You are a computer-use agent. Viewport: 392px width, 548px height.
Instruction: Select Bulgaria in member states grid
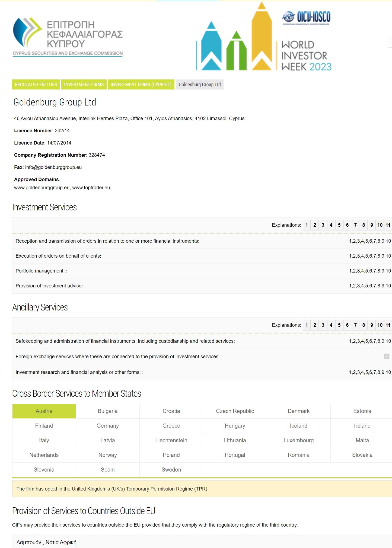[x=108, y=411]
